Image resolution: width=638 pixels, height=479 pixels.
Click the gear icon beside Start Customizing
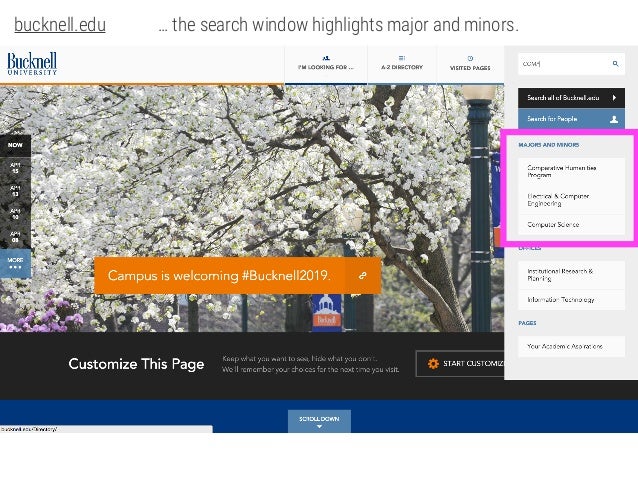click(x=433, y=363)
